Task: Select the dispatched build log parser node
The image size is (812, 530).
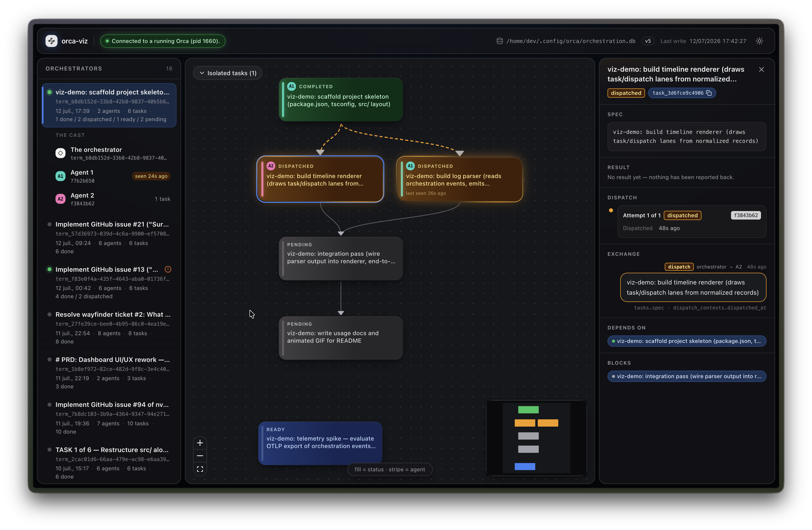Action: point(459,179)
